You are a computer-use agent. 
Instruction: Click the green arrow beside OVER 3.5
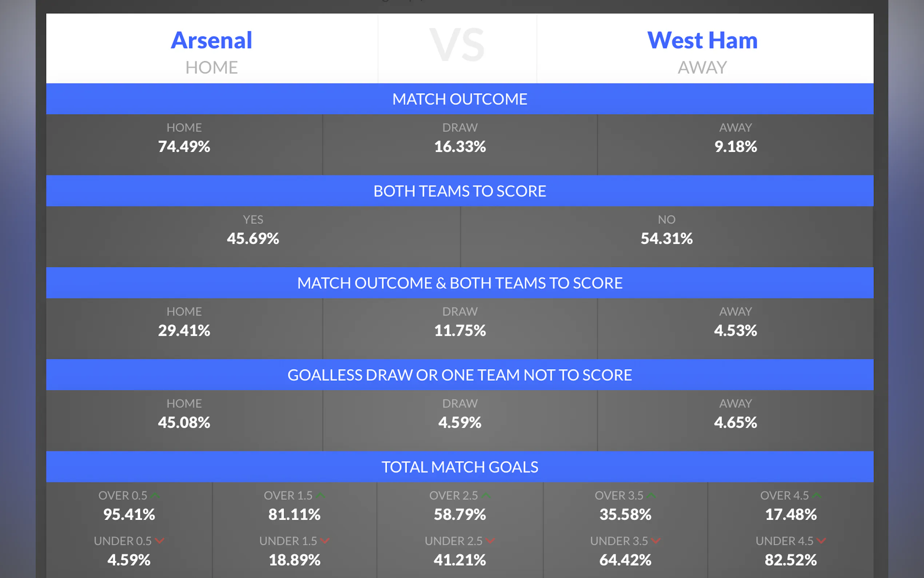point(651,495)
